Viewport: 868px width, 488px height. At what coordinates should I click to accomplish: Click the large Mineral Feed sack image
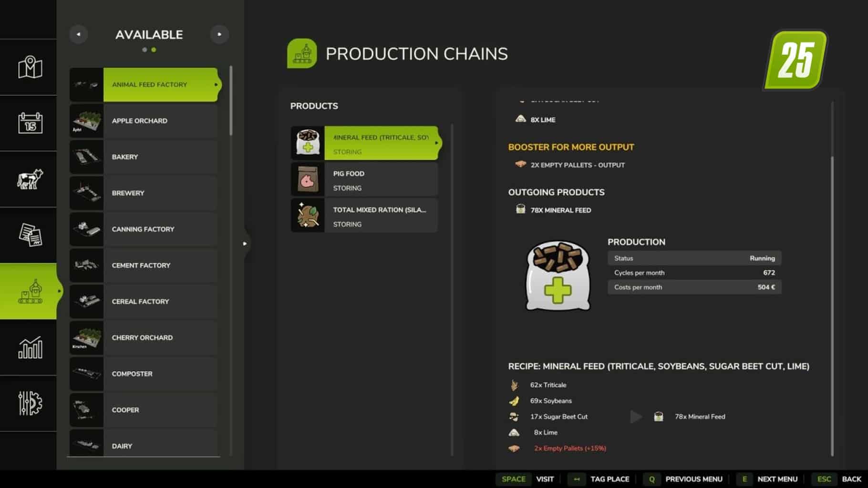[x=558, y=275]
